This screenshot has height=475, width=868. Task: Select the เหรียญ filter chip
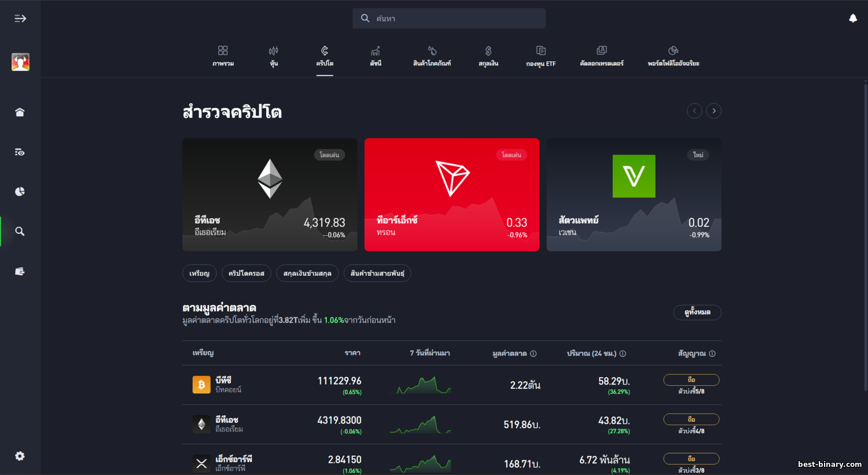click(x=199, y=273)
